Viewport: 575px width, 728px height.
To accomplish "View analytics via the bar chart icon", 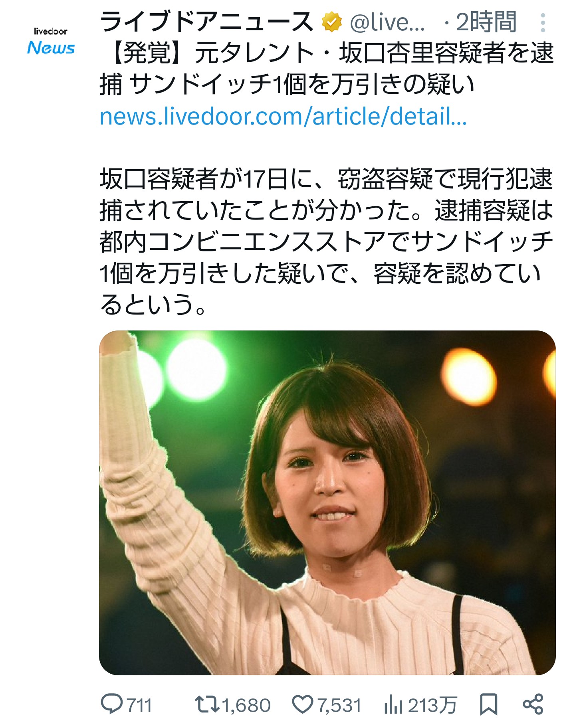I will (393, 704).
